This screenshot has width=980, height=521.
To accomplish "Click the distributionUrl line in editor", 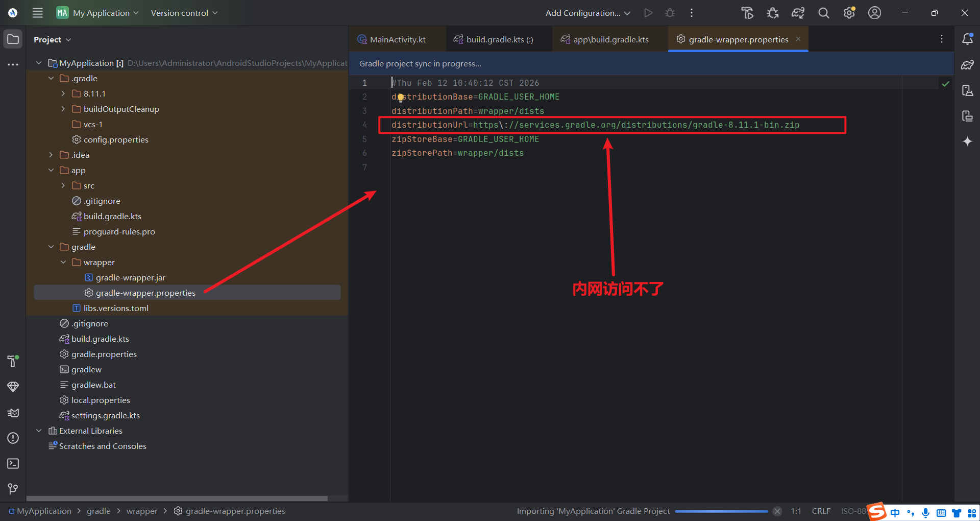I will [595, 125].
